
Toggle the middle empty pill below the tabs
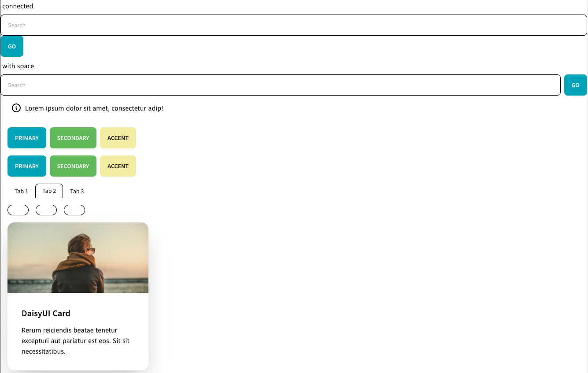46,210
